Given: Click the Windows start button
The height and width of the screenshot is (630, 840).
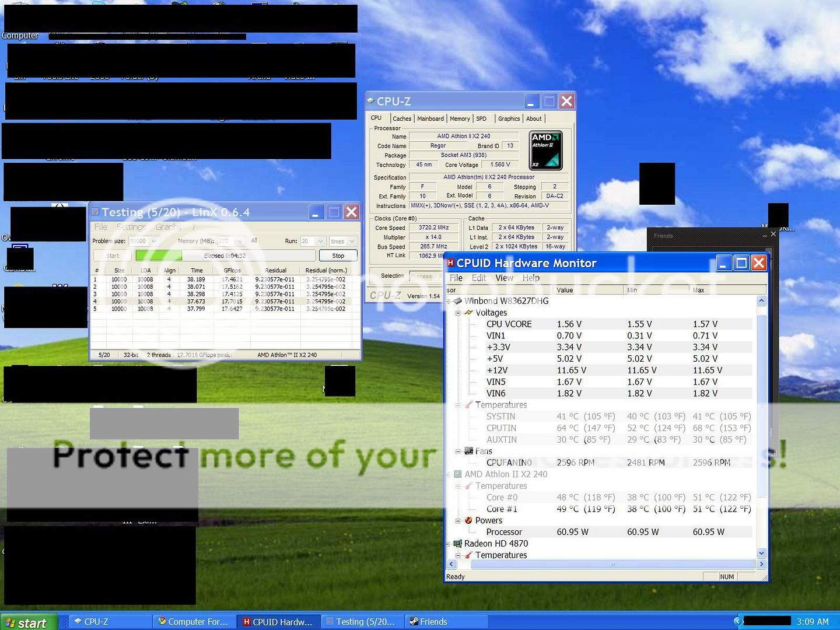Looking at the screenshot, I should (28, 622).
